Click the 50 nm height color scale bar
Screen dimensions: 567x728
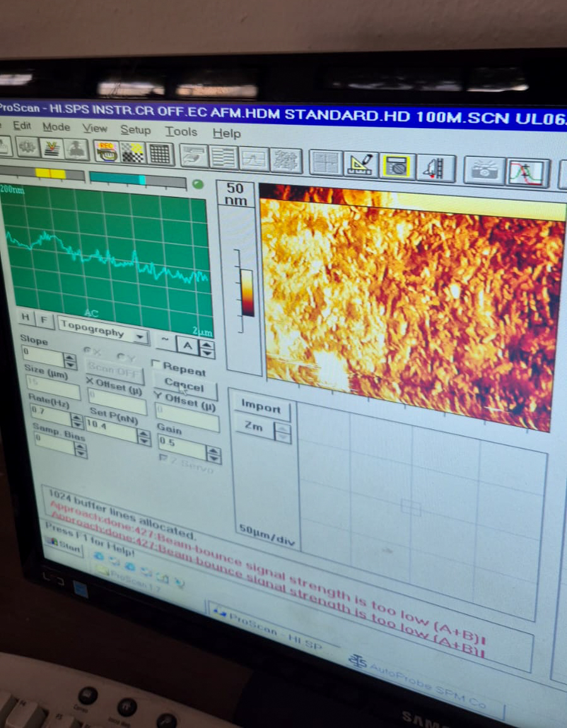click(247, 293)
